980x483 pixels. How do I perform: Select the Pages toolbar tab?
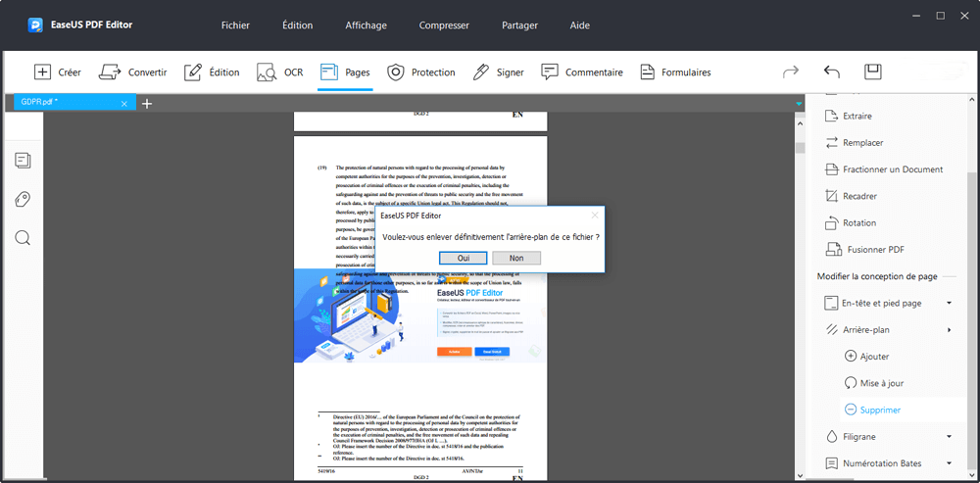tap(344, 72)
